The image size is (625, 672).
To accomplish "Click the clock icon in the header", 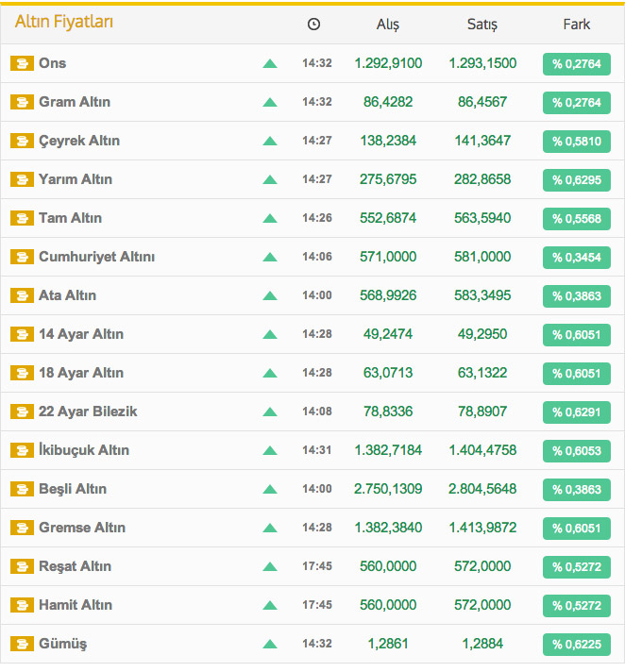I will click(313, 25).
